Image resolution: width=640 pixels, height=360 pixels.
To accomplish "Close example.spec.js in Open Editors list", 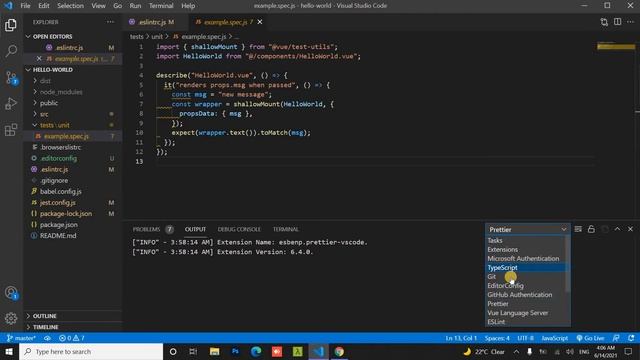I will [39, 58].
